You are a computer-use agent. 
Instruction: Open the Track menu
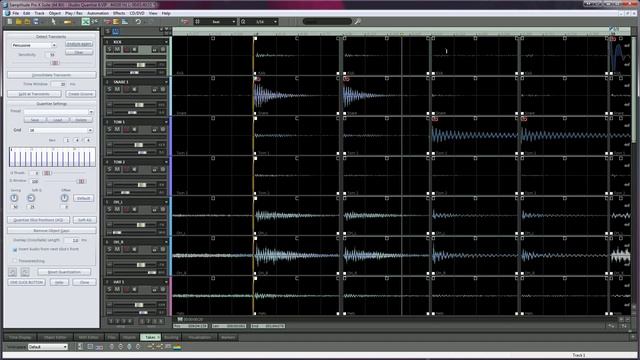click(39, 13)
